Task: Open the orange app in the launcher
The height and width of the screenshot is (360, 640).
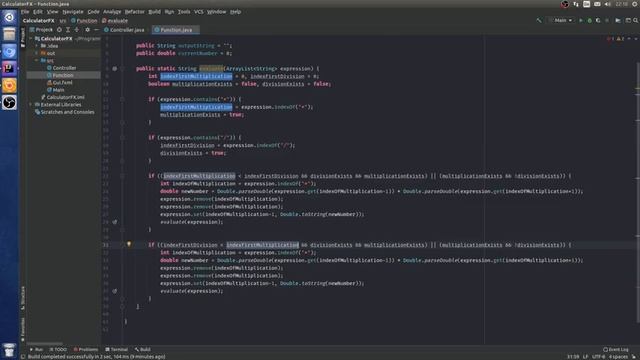Action: (9, 85)
